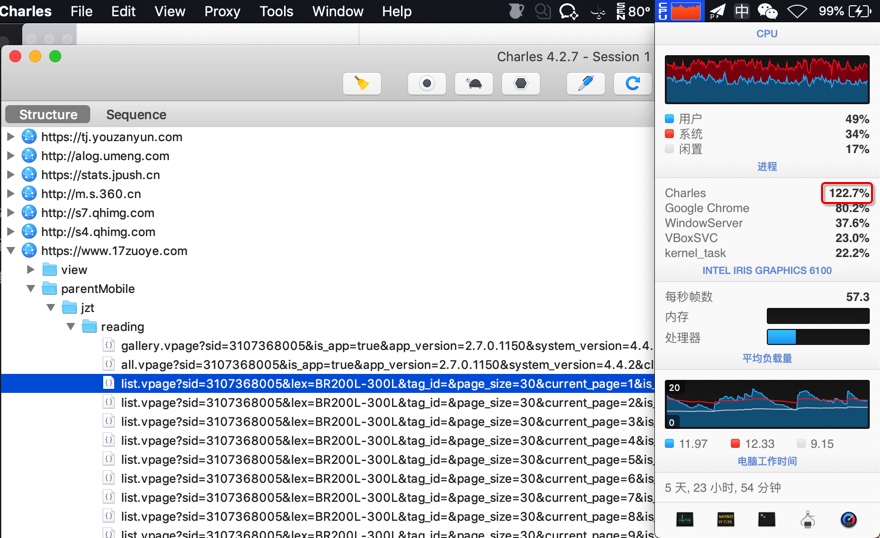Click the 99% battery menu bar icon
The width and height of the screenshot is (880, 538).
click(x=845, y=11)
